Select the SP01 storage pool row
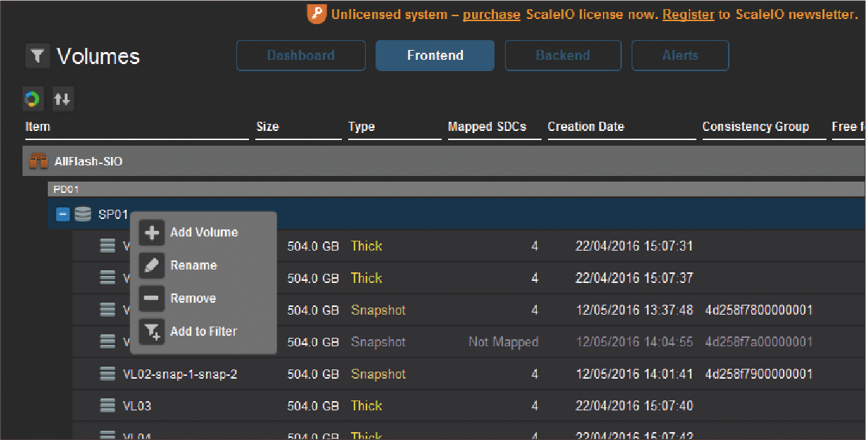 (456, 214)
